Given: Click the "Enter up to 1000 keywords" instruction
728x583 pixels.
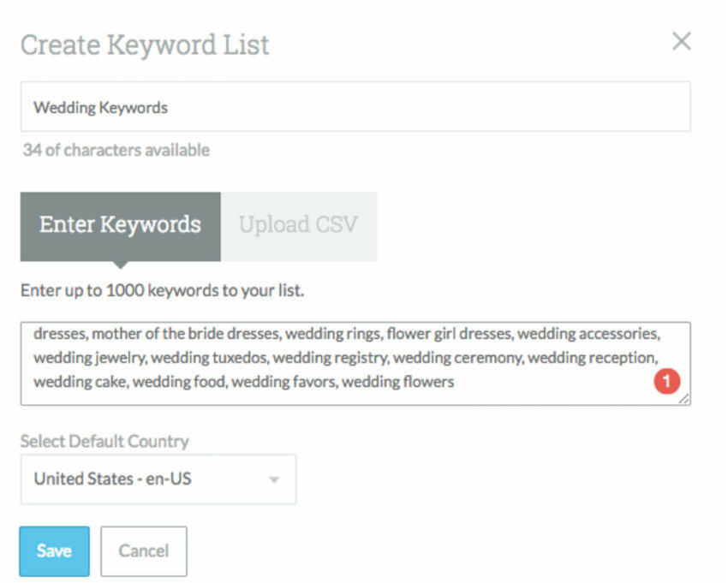Looking at the screenshot, I should tap(162, 290).
